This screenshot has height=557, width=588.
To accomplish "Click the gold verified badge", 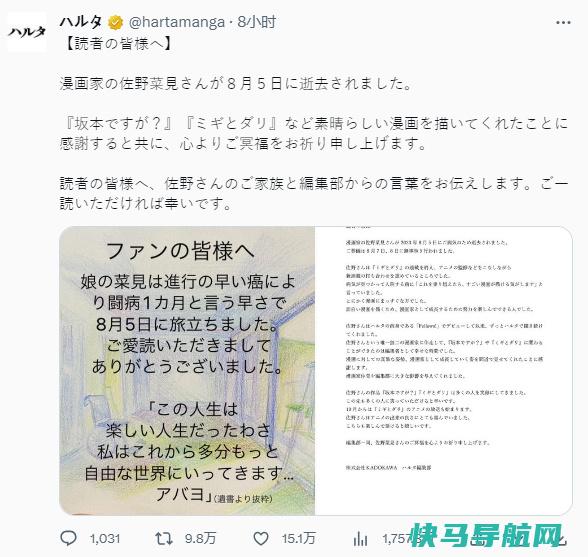I will tap(116, 23).
